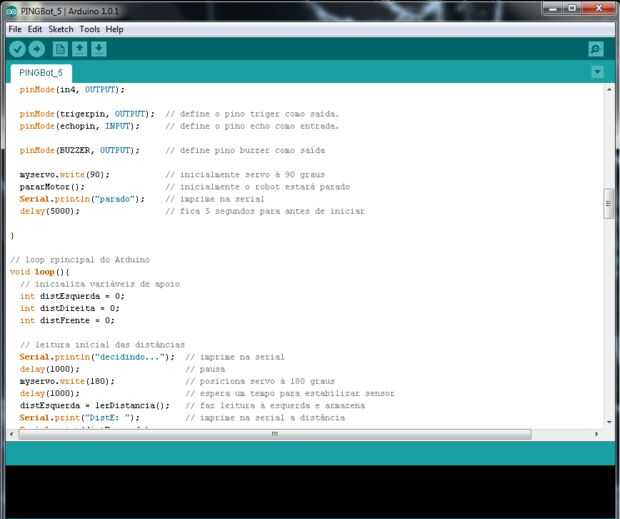Click the line pinMode(in4, OUTPUT);
The width and height of the screenshot is (620, 519).
coord(72,90)
